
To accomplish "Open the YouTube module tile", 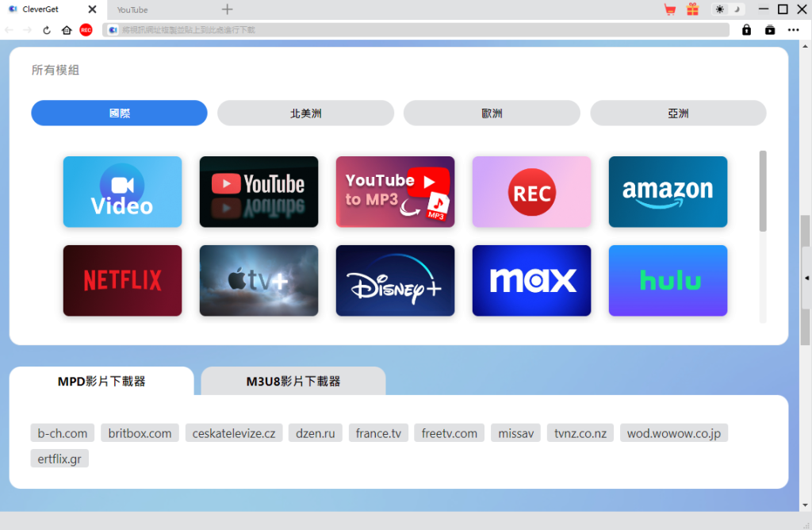I will (x=259, y=192).
